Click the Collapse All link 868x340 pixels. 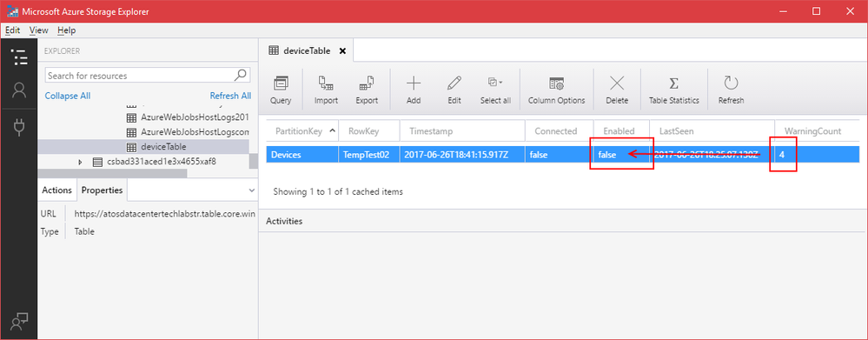(x=68, y=96)
